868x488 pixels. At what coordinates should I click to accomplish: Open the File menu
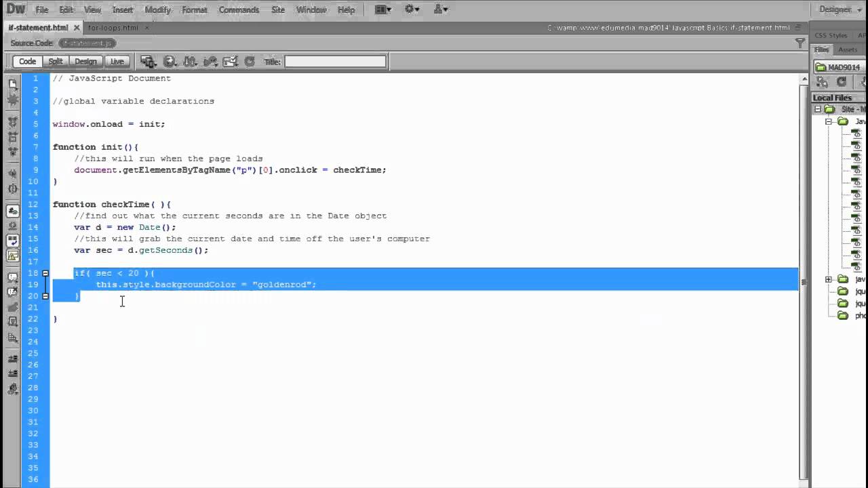click(42, 9)
